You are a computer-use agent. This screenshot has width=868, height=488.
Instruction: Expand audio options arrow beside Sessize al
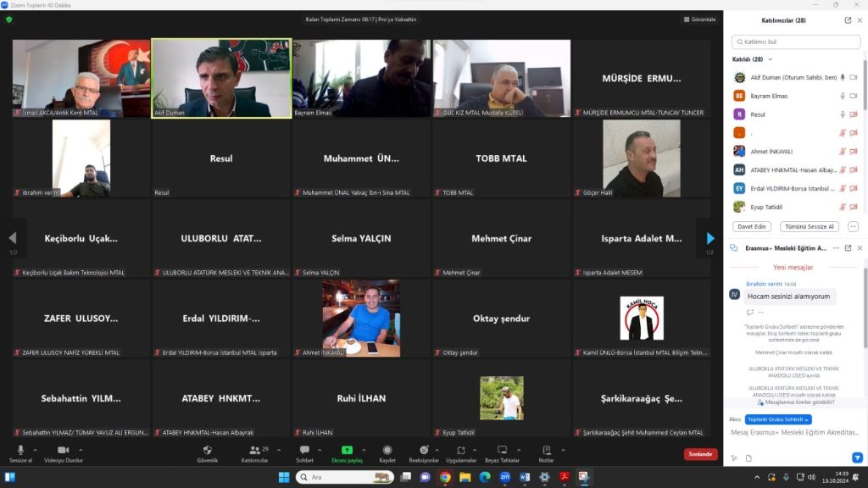(36, 451)
